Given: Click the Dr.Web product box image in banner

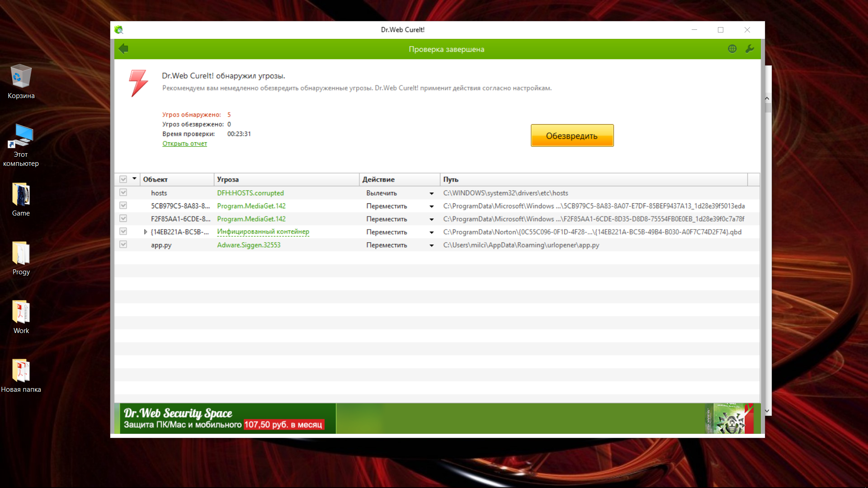Looking at the screenshot, I should click(729, 418).
